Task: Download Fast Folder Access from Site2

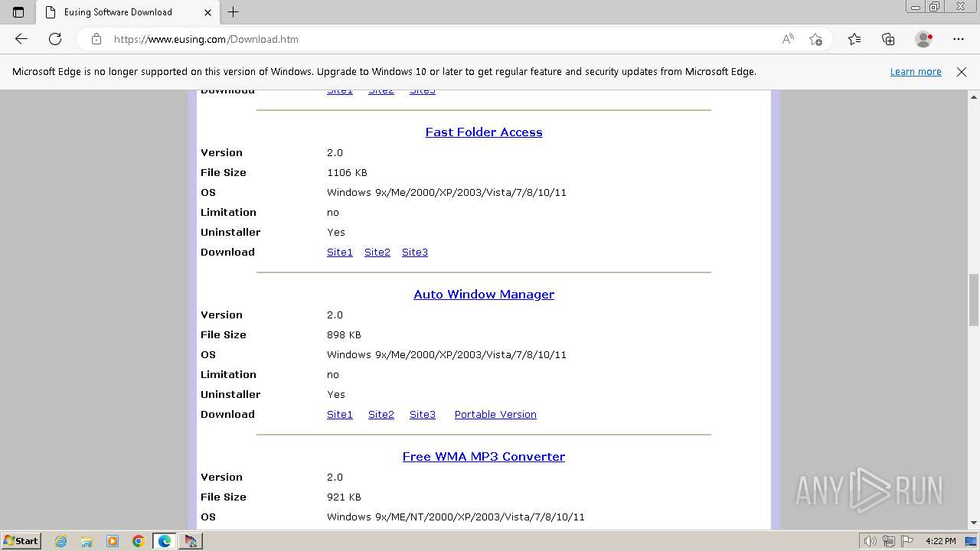Action: 377,253
